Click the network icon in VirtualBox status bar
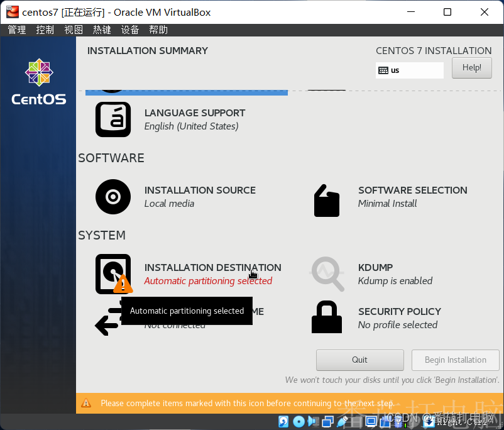Image resolution: width=504 pixels, height=430 pixels. coord(328,421)
